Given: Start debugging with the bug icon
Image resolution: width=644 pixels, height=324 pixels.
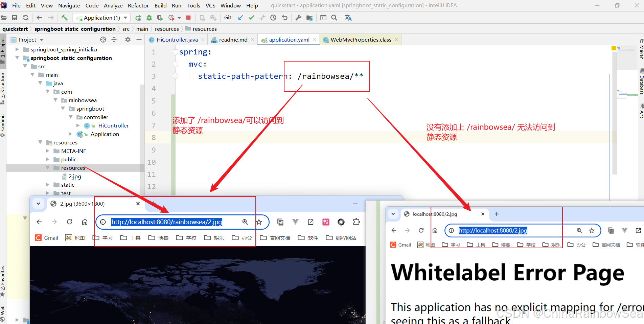Looking at the screenshot, I should point(149,18).
